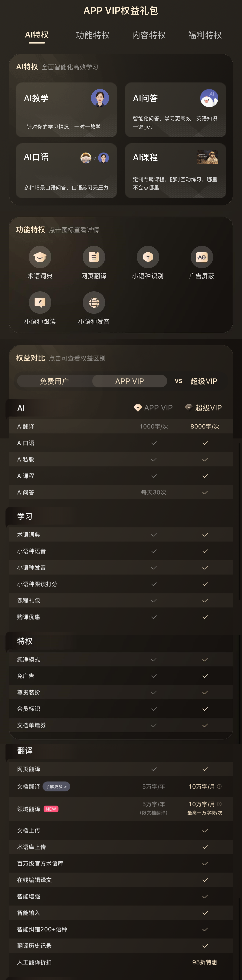Viewport: 242px width, 980px height.
Task: Open the 术语词典 feature icon
Action: (40, 257)
